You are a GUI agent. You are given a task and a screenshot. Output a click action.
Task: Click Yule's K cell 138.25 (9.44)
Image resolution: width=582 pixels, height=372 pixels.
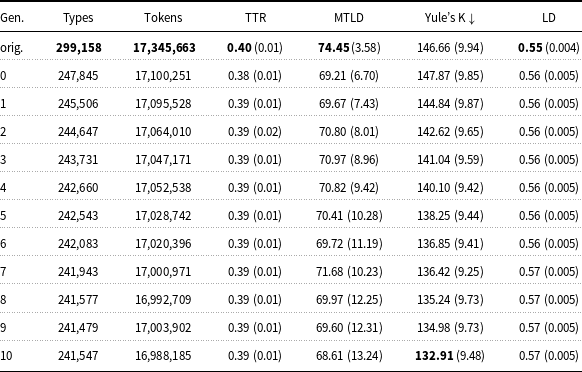(450, 216)
